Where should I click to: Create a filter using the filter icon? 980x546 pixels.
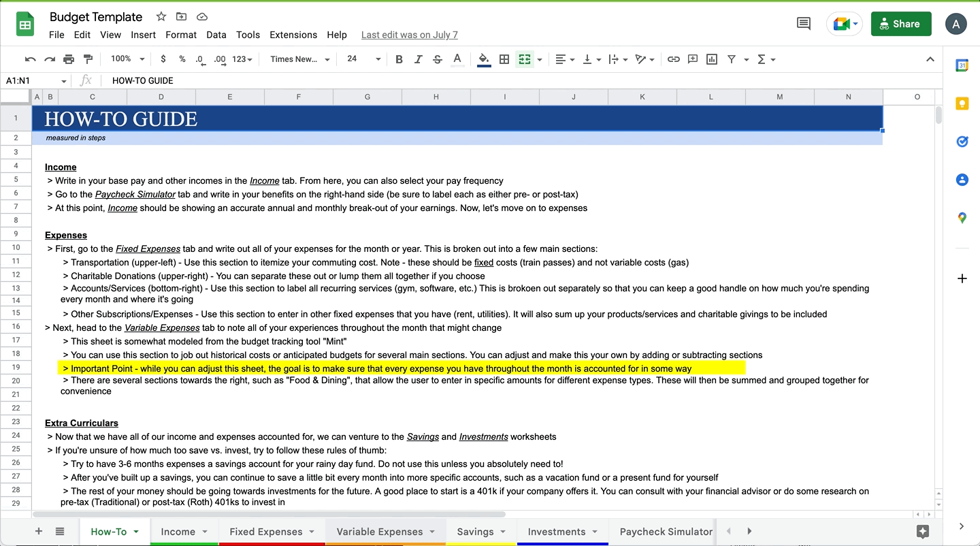coord(731,59)
